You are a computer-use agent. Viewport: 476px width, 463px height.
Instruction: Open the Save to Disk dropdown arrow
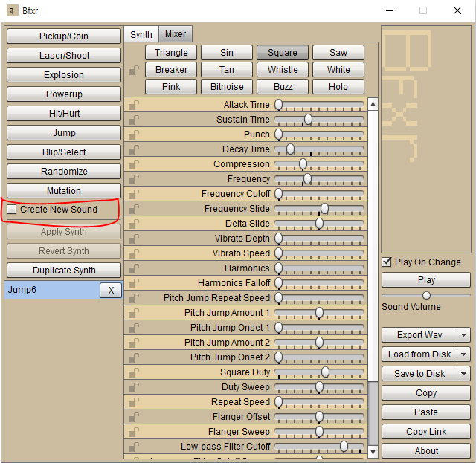463,374
